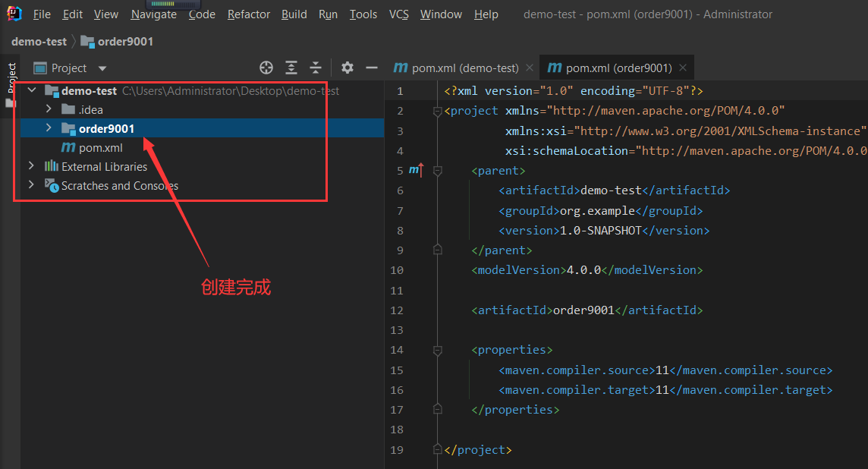The height and width of the screenshot is (469, 868).
Task: Open the Refactor menu
Action: click(249, 14)
